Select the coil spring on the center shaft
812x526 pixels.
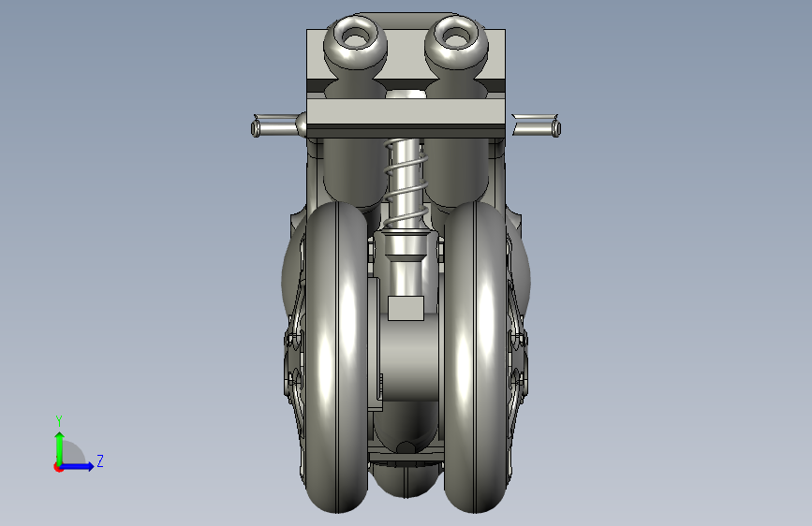(406, 183)
